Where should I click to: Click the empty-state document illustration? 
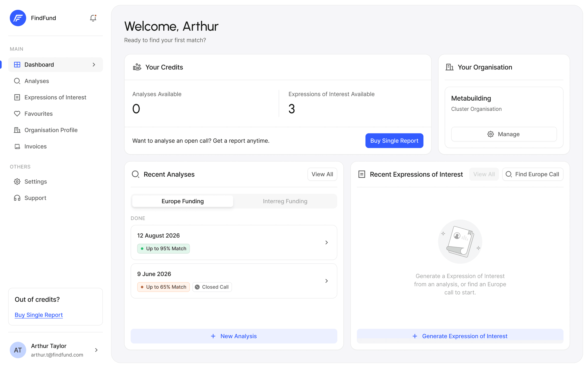pyautogui.click(x=460, y=242)
